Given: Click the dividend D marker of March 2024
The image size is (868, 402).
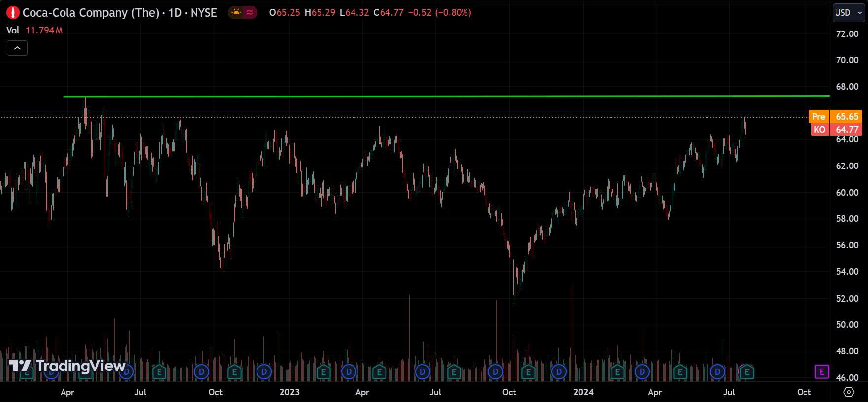Looking at the screenshot, I should pyautogui.click(x=642, y=372).
